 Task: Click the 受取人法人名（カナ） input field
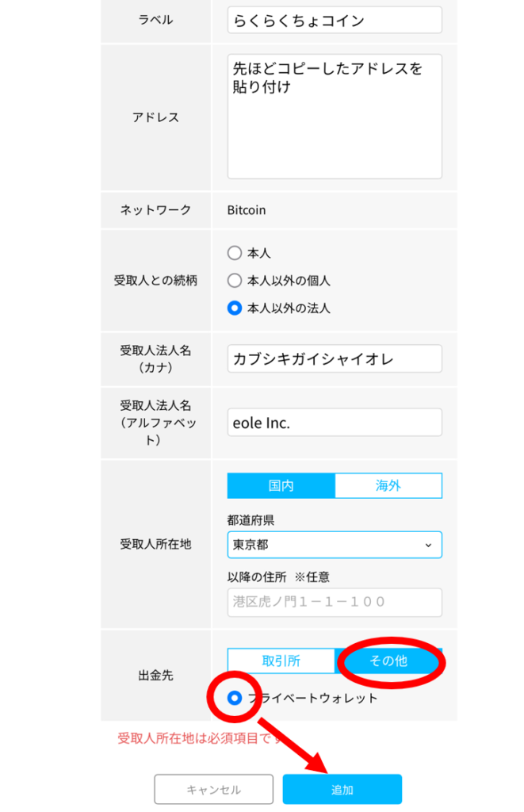334,358
